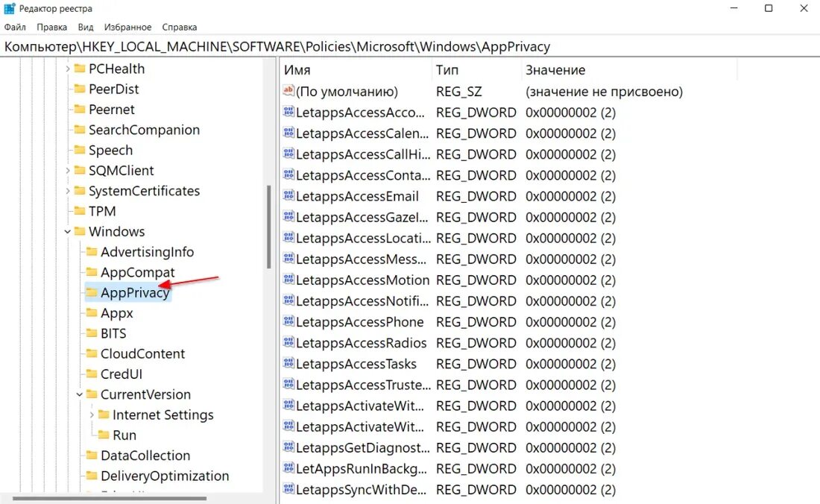Click the DWORD icon of LetappsGetDiagnost... entry

pos(288,447)
